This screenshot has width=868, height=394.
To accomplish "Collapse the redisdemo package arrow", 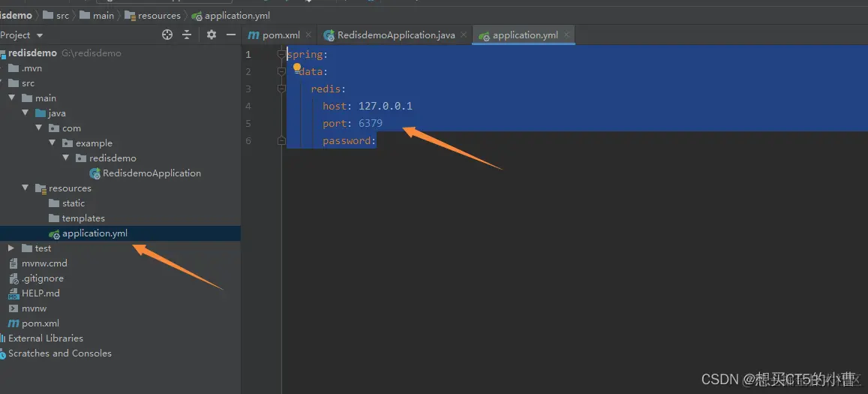I will 66,158.
